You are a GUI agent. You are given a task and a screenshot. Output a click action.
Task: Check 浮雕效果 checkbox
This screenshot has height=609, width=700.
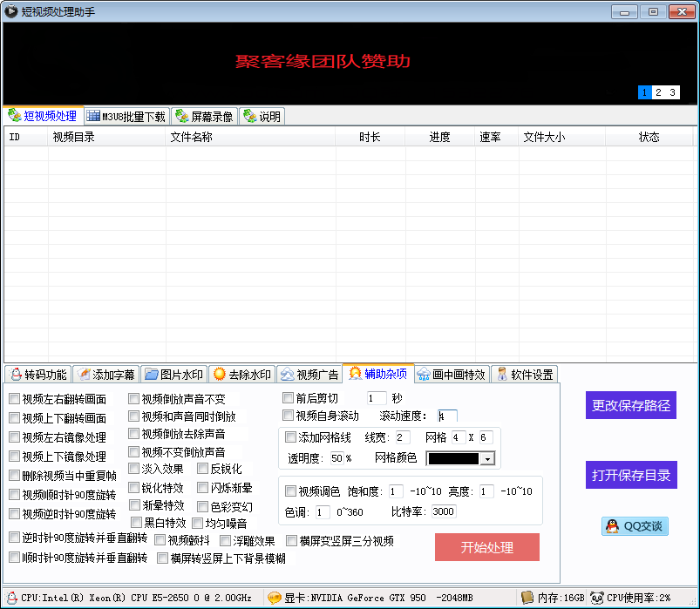pos(225,541)
